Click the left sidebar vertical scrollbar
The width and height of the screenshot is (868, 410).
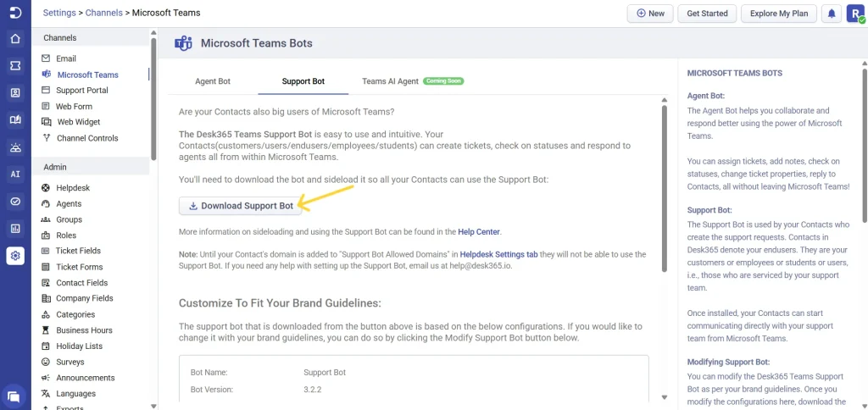click(x=153, y=100)
